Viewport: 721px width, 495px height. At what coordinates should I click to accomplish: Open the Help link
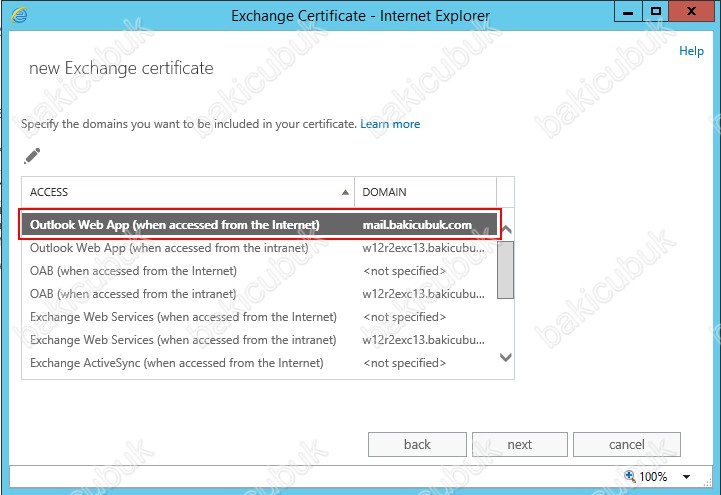(x=691, y=51)
